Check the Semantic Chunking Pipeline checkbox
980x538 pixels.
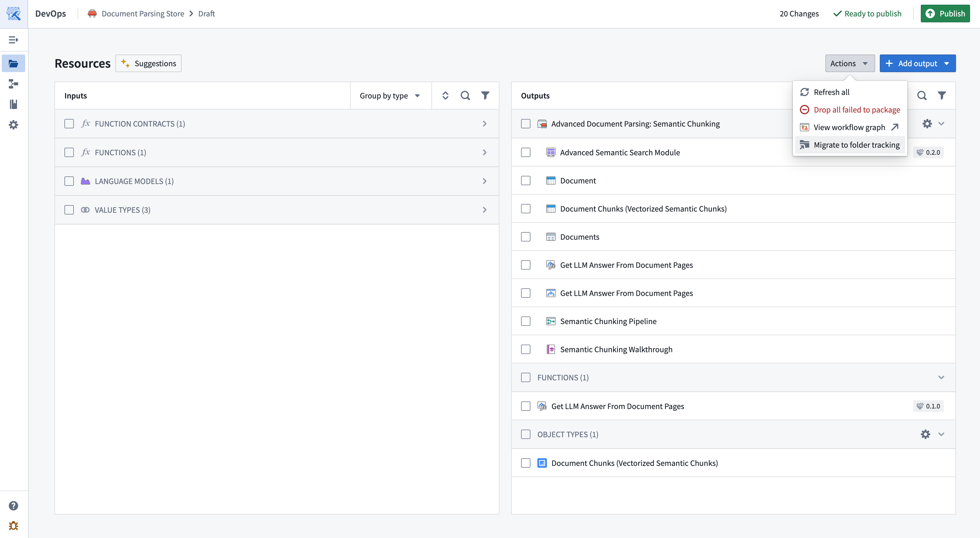point(526,321)
